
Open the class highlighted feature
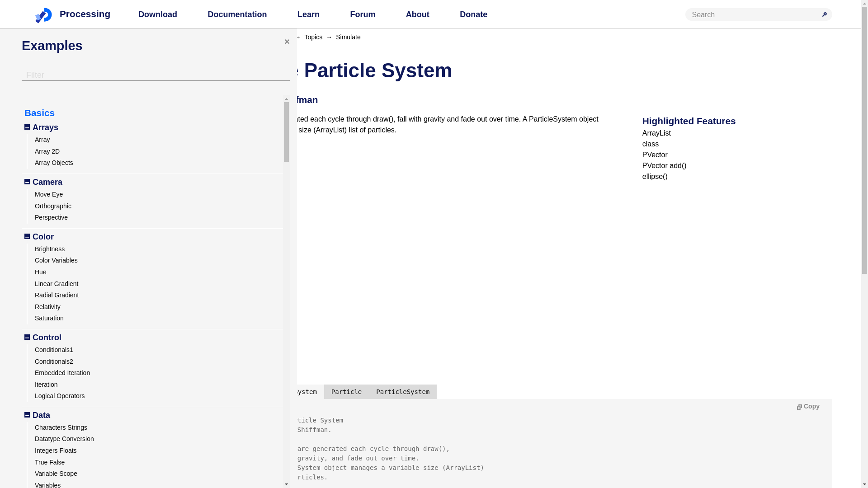(651, 144)
